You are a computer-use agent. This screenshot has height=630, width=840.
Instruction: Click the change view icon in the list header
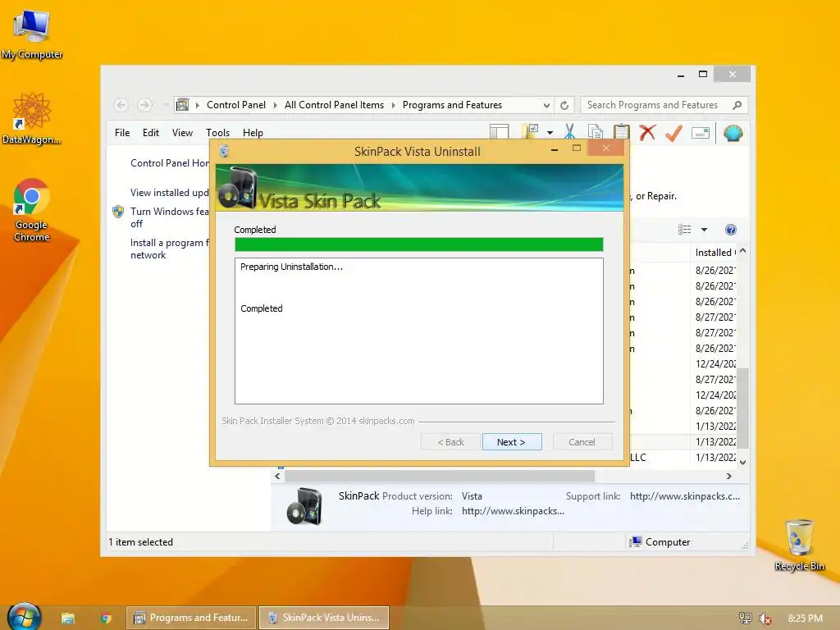click(x=684, y=230)
